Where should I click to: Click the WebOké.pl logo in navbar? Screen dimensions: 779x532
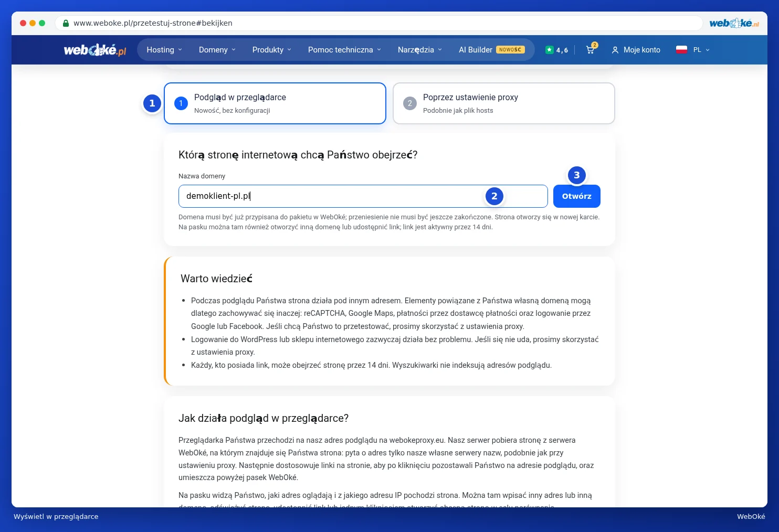point(95,50)
